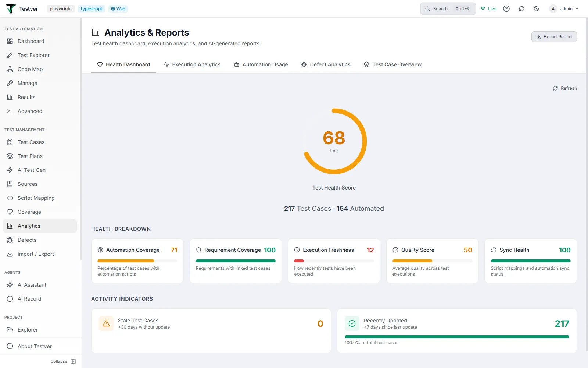Click the Execution Freshness clock icon
588x368 pixels.
[297, 250]
